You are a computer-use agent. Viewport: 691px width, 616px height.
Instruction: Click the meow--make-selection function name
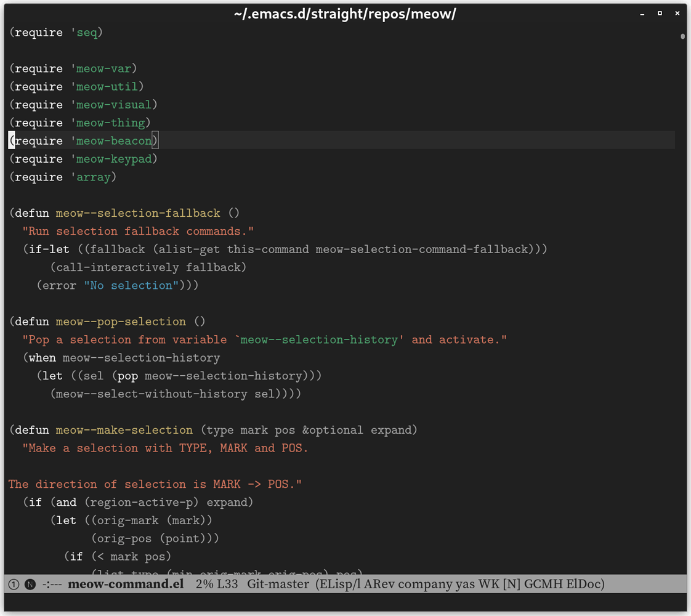coord(124,429)
